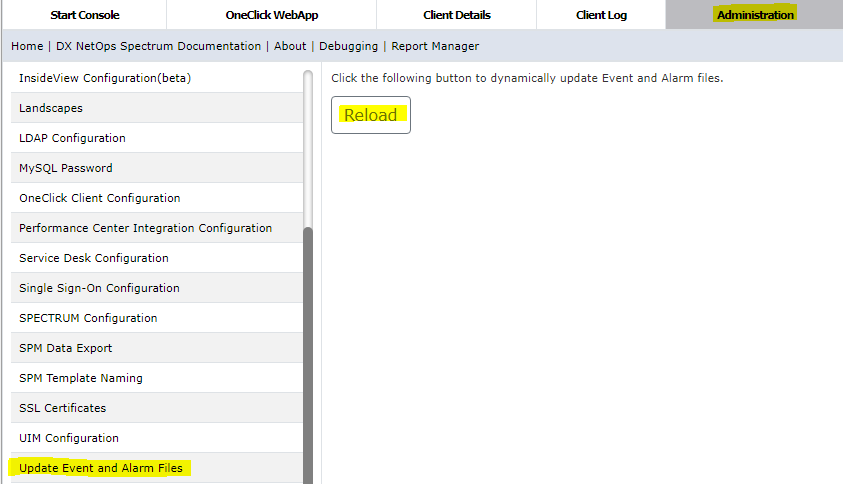Viewport: 843px width, 484px height.
Task: Open the Landscapes admin page
Action: click(x=157, y=108)
